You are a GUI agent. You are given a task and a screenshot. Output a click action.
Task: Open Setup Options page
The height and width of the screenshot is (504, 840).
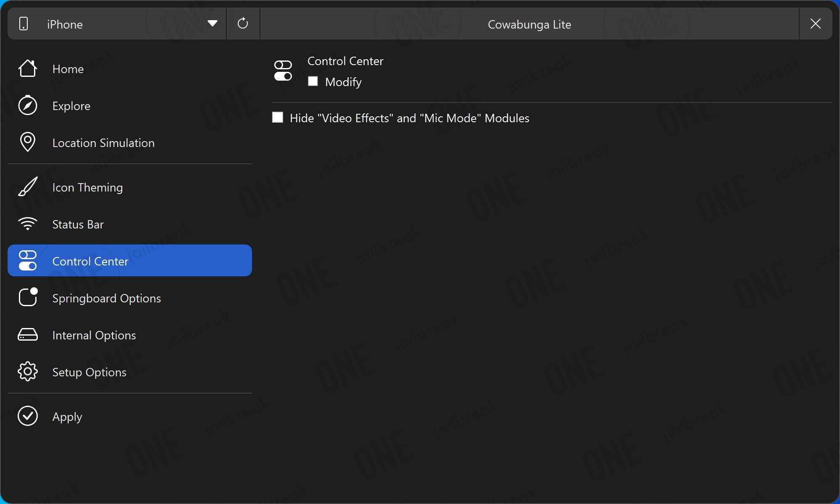(x=130, y=372)
